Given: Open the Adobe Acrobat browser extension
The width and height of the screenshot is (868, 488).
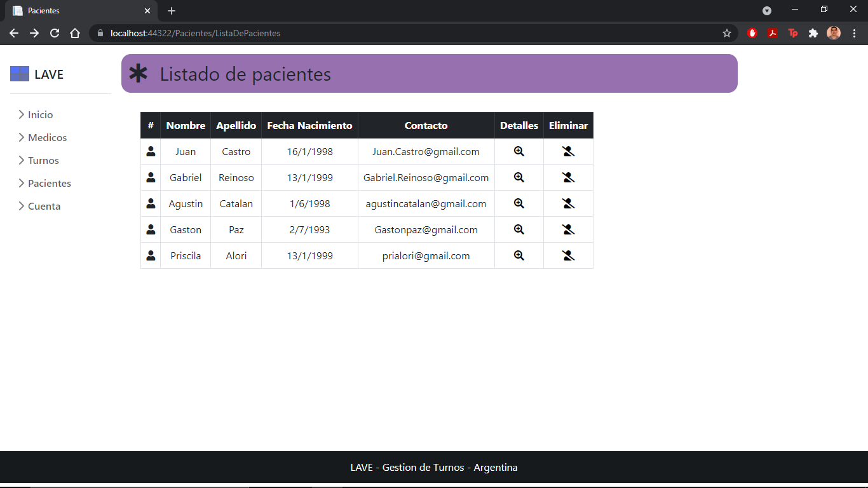Looking at the screenshot, I should click(773, 33).
